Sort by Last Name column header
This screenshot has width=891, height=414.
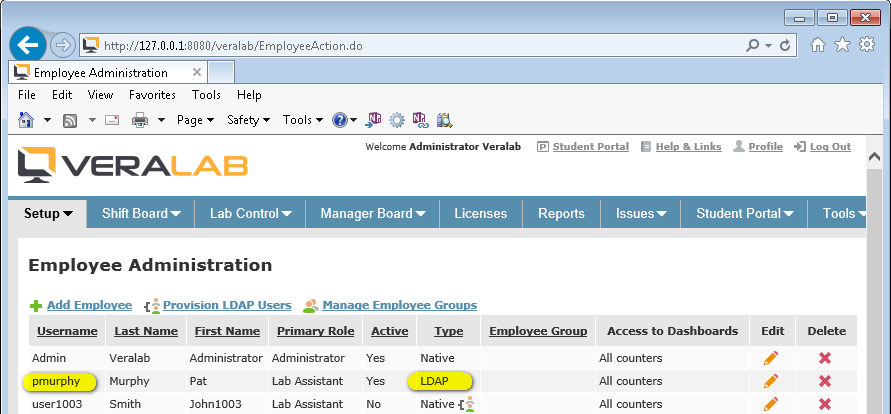pos(146,331)
